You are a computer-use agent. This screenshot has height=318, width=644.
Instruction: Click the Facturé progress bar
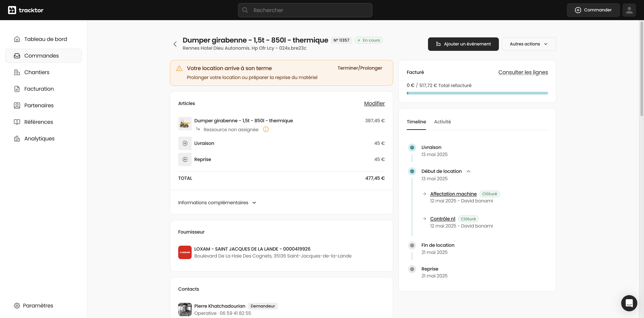(x=477, y=93)
